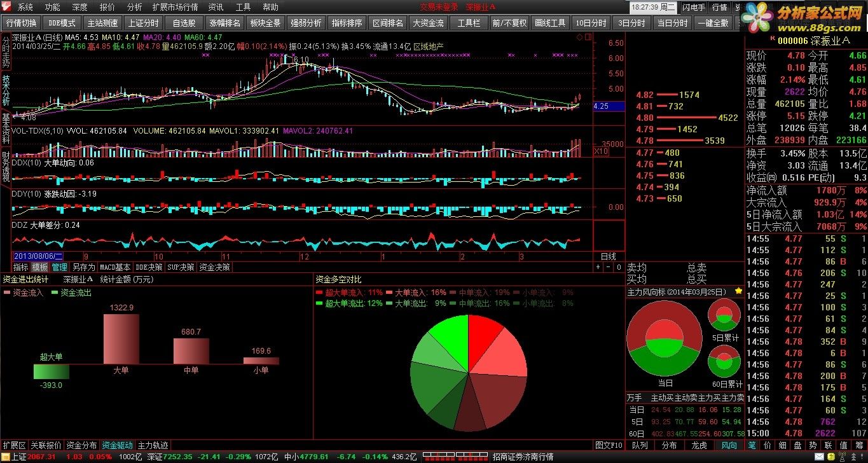Click the plus zoom button under the chart

pyautogui.click(x=598, y=267)
